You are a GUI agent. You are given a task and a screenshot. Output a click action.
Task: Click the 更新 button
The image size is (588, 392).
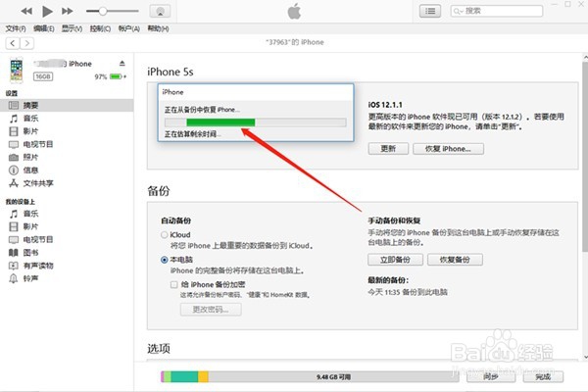click(x=388, y=149)
